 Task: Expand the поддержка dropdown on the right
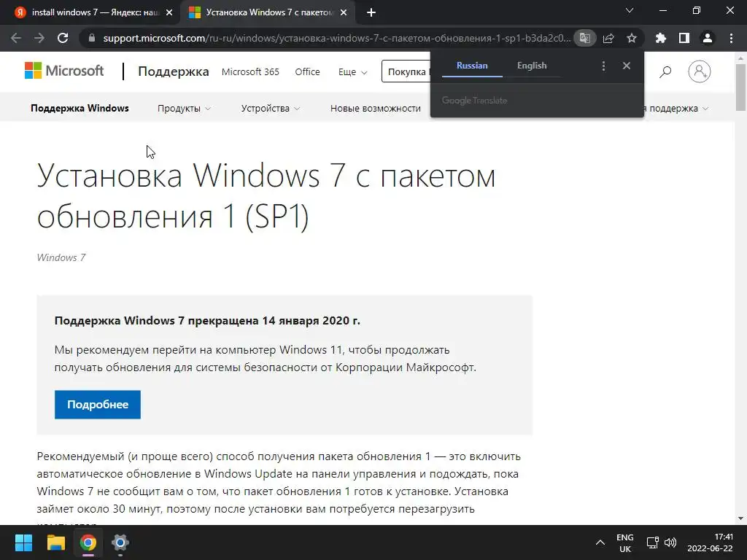point(677,109)
